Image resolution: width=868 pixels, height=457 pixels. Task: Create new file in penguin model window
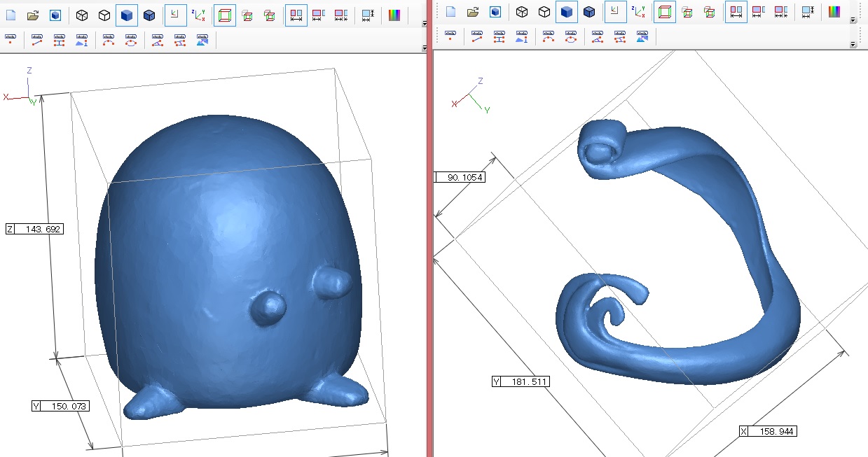[11, 15]
